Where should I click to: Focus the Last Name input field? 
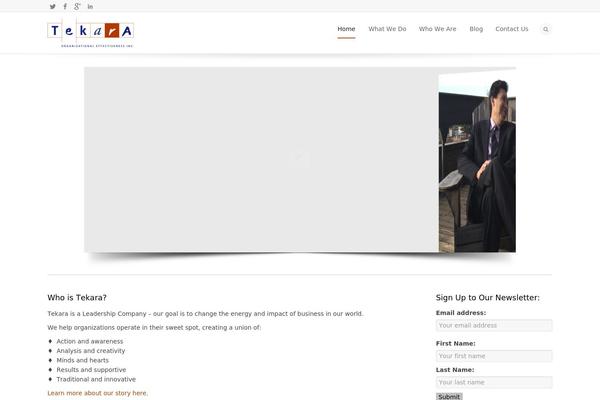[x=494, y=382]
